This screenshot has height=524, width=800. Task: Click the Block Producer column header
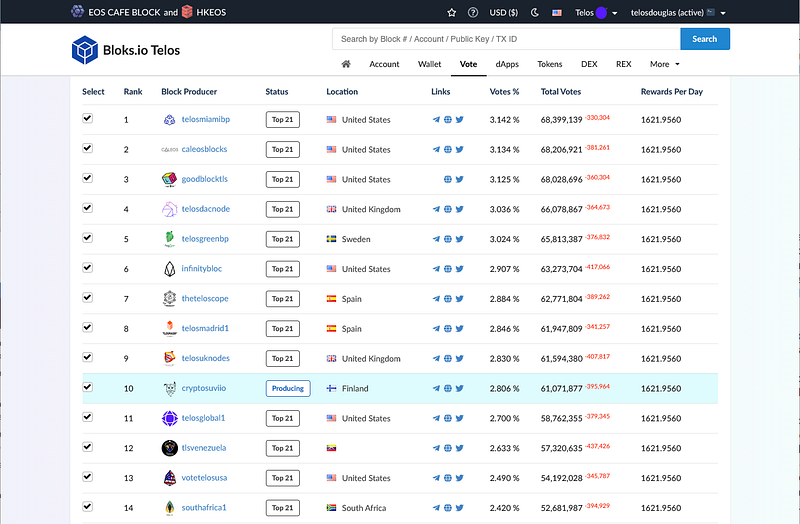tap(189, 92)
